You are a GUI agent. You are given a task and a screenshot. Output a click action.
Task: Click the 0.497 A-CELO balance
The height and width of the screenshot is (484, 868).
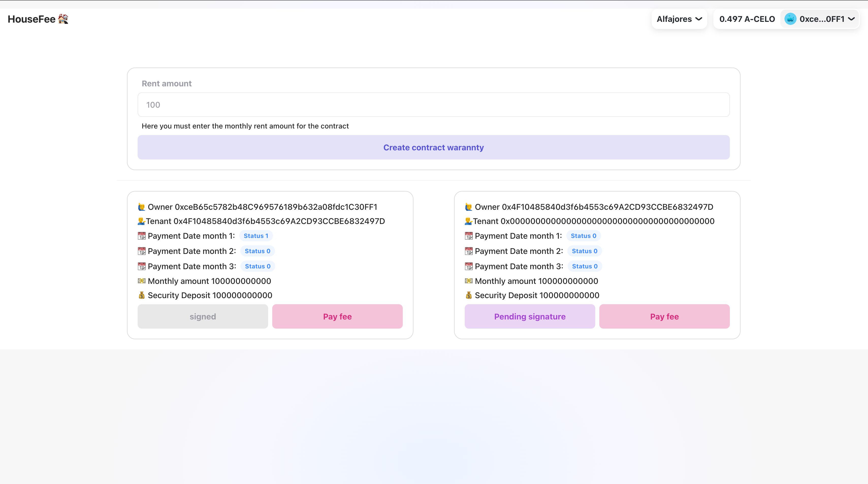pyautogui.click(x=747, y=19)
